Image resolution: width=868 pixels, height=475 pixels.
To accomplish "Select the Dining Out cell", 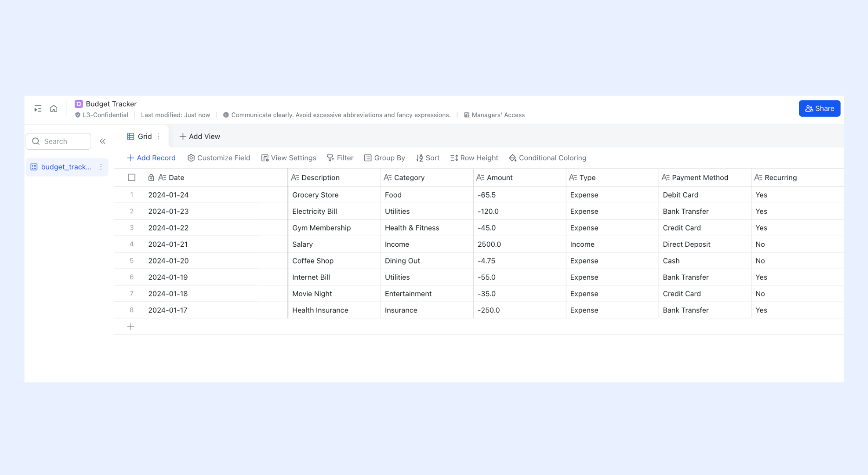I will coord(427,261).
